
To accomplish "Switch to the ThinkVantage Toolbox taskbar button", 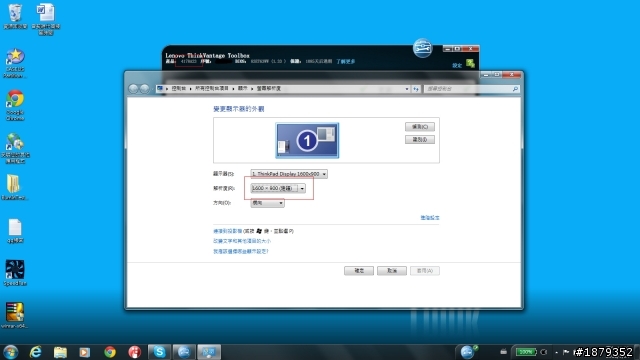I will point(184,352).
